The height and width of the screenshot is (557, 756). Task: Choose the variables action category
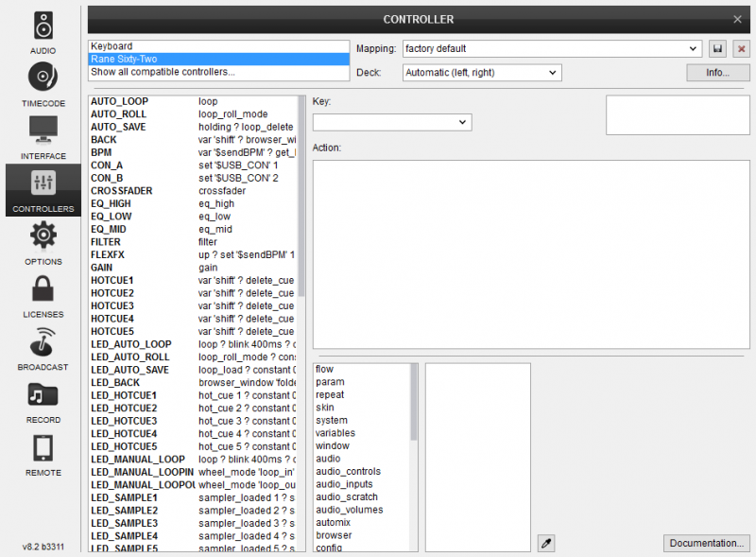click(362, 433)
